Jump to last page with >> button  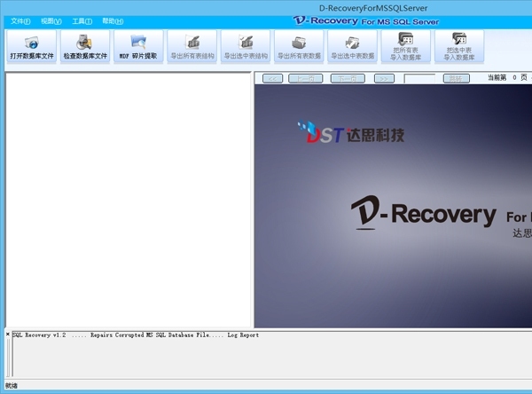tap(384, 78)
